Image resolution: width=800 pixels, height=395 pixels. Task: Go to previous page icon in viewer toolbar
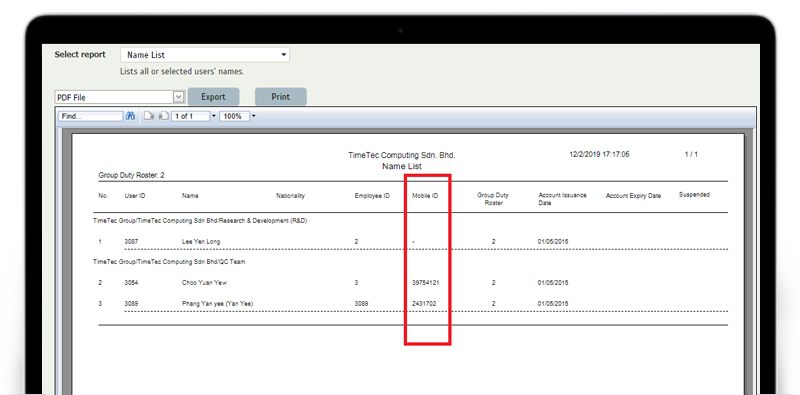click(163, 116)
